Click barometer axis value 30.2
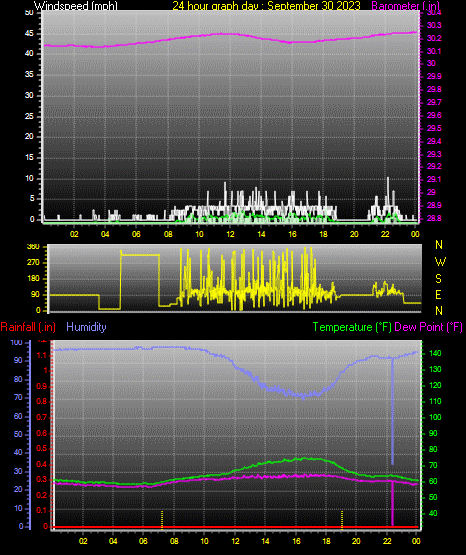Image resolution: width=466 pixels, height=555 pixels. (x=434, y=38)
